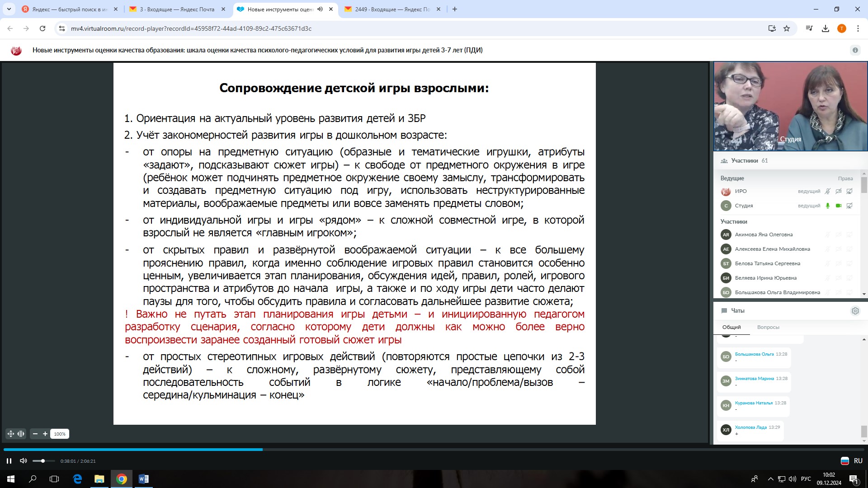
Task: Open the info icon near webinar title
Action: coord(855,50)
